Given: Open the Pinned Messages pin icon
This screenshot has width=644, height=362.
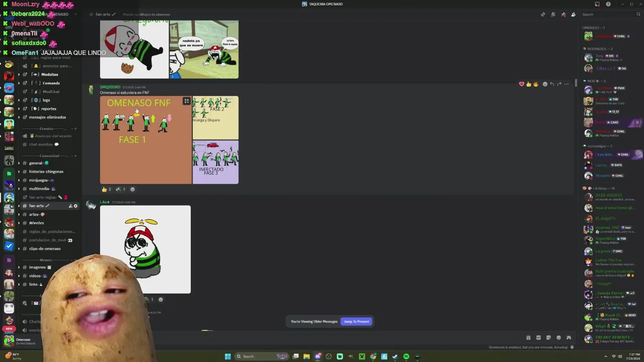Looking at the screenshot, I should pos(563,15).
